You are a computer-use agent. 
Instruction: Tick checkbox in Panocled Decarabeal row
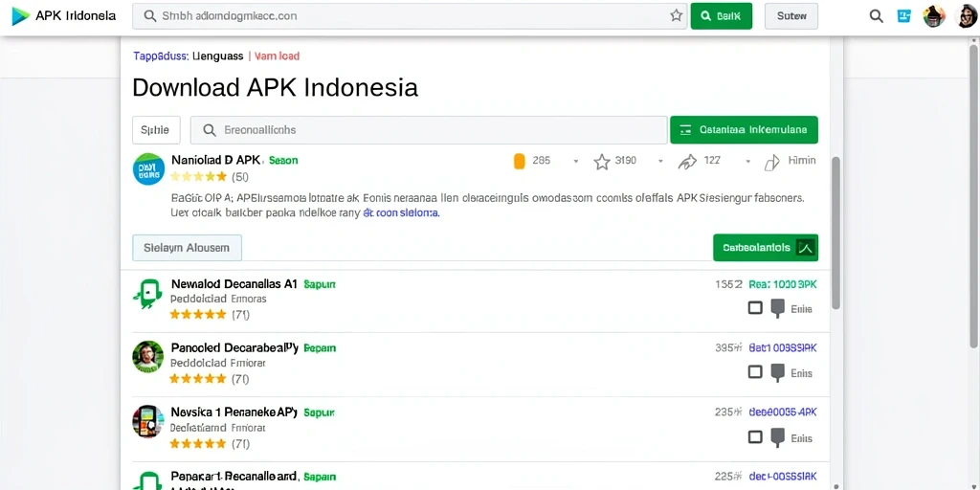[755, 372]
